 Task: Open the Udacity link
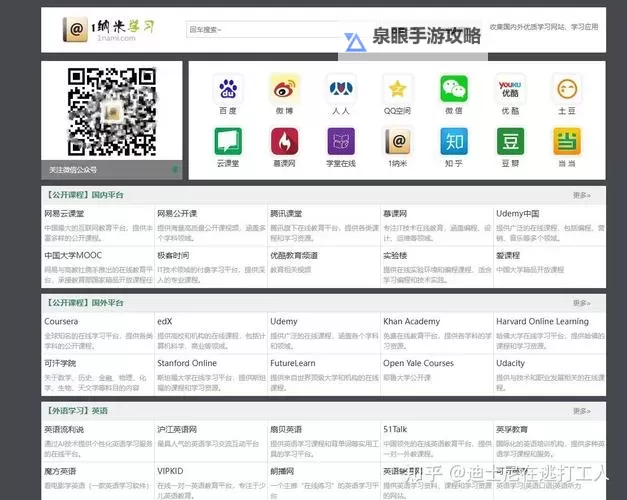(x=510, y=363)
